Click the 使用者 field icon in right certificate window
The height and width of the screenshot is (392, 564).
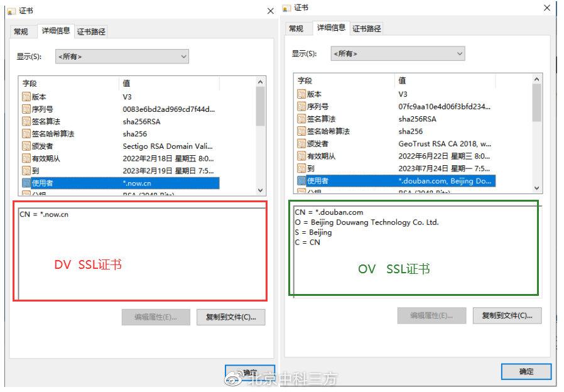301,180
